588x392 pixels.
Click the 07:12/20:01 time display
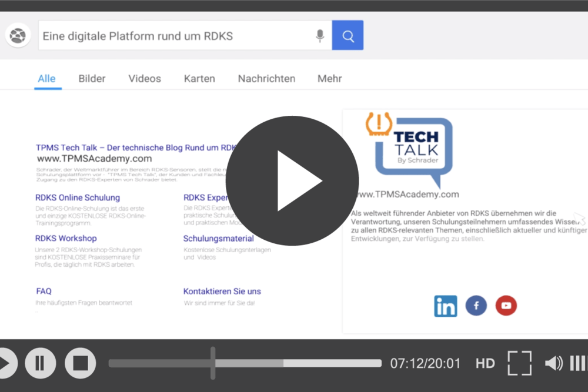pos(425,363)
